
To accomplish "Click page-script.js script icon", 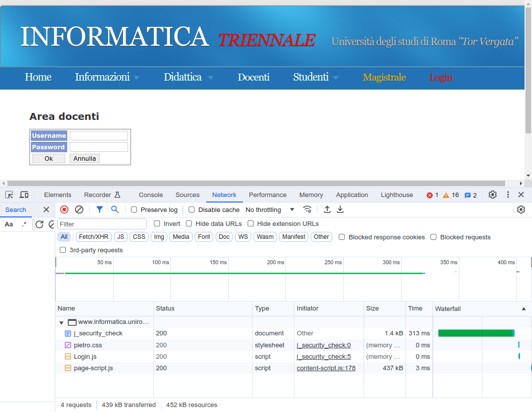I will point(68,368).
